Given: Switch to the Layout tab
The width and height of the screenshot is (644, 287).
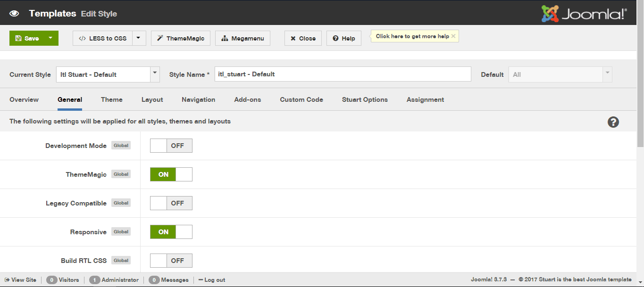Looking at the screenshot, I should click(152, 99).
